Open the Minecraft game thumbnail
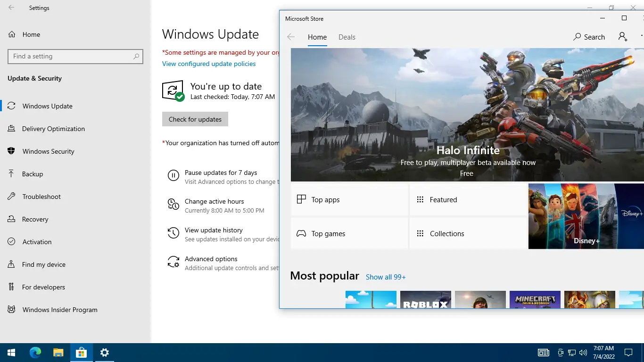Screen dimensions: 644x362 535,300
